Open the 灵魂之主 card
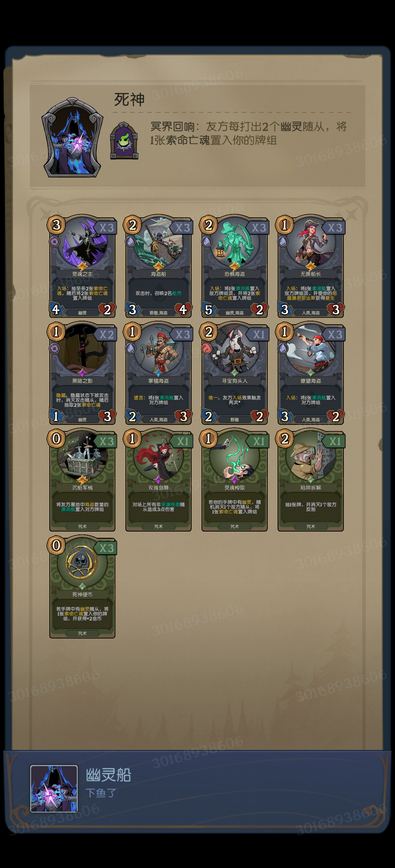The image size is (395, 868). coord(82,266)
